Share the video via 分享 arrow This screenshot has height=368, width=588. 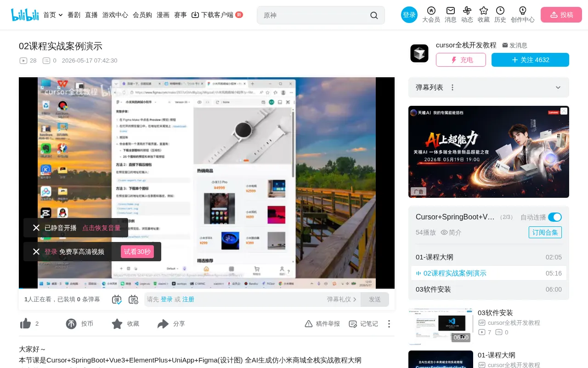163,324
